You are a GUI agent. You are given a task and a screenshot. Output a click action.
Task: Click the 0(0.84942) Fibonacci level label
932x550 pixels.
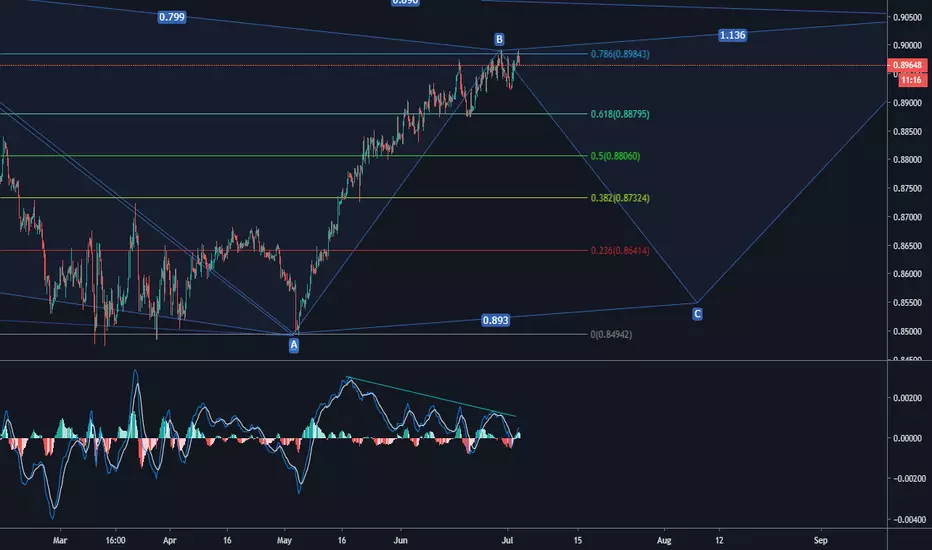[x=611, y=335]
